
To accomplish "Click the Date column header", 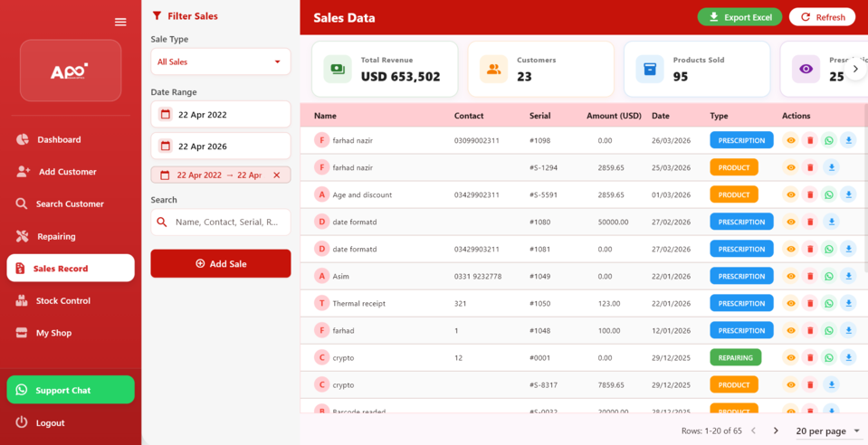I will [661, 116].
